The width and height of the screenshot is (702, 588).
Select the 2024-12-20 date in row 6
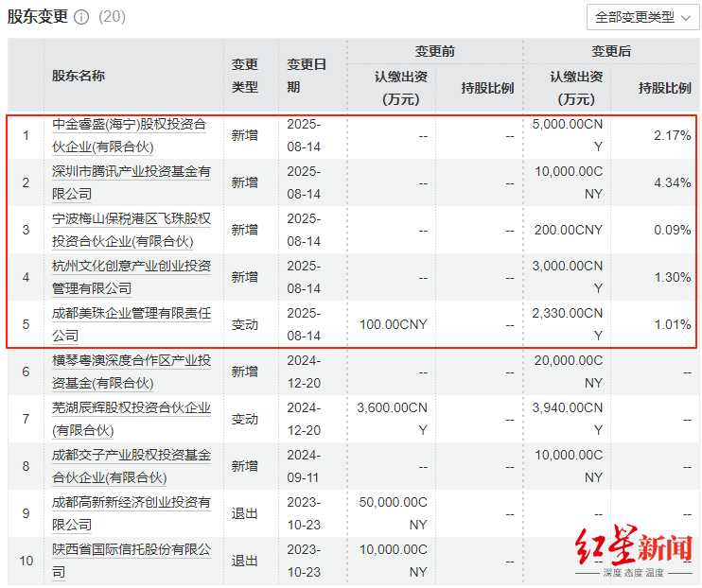[304, 372]
